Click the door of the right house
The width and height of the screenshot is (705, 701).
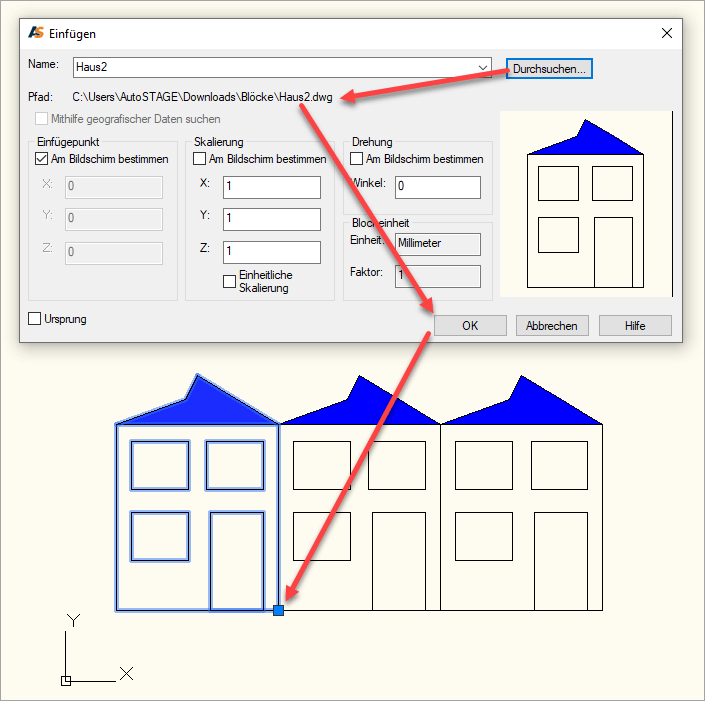pos(560,560)
